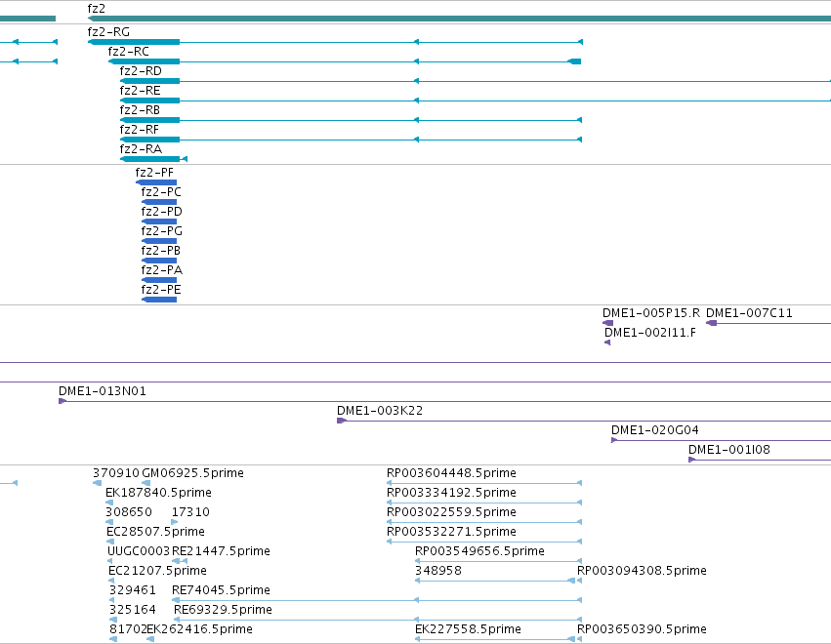Select the fz2-RE transcript label
The height and width of the screenshot is (644, 831).
140,91
